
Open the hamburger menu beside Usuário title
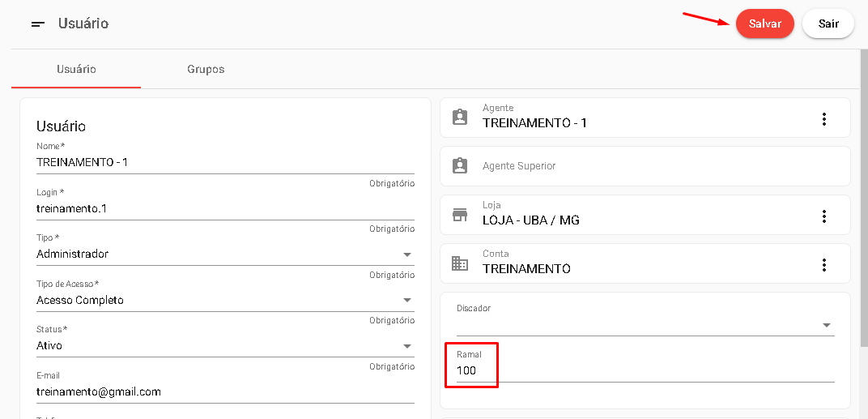click(37, 24)
